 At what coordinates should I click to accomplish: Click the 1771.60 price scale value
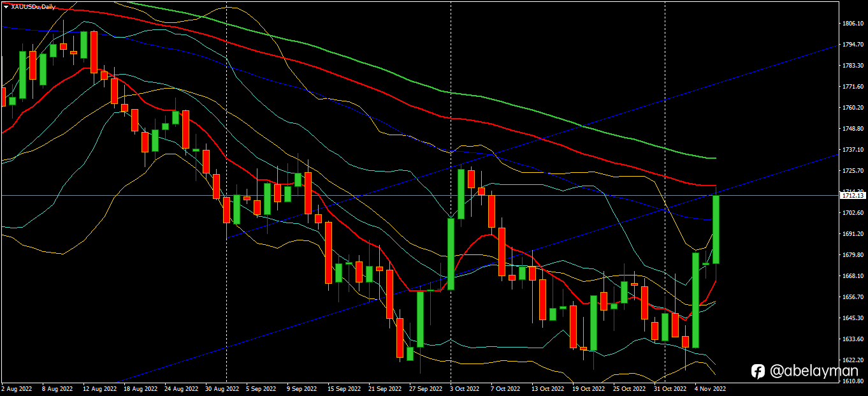852,87
